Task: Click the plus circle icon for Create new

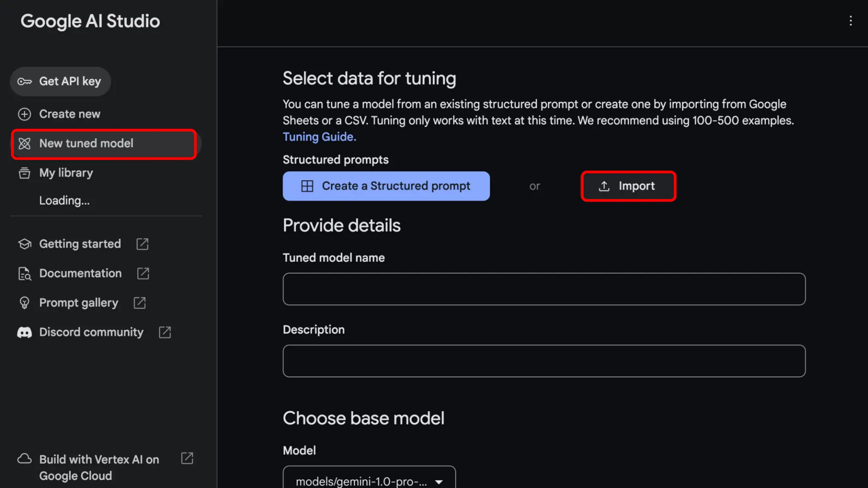Action: 25,114
